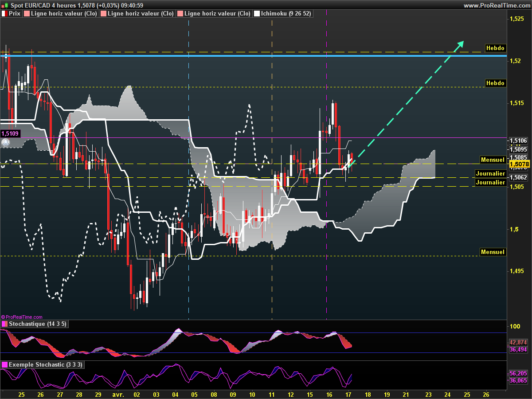Viewport: 532px width, 399px height.
Task: Click the Hebdo label on the yellow dotted line
Action: pyautogui.click(x=495, y=83)
